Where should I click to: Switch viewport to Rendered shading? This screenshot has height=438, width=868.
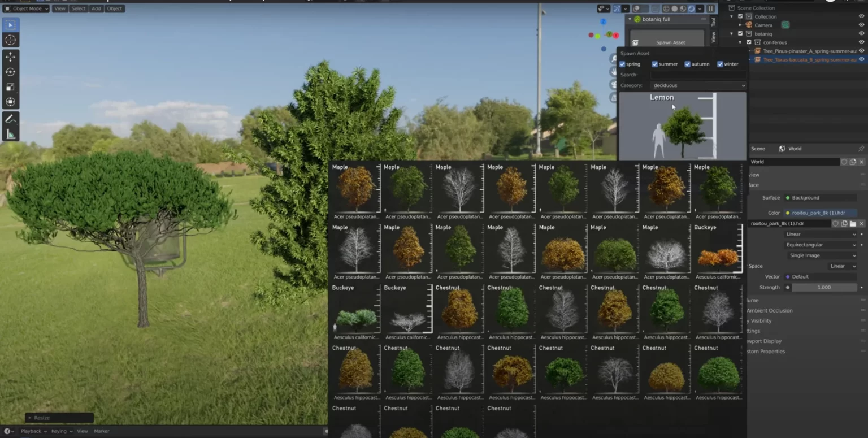tap(691, 8)
